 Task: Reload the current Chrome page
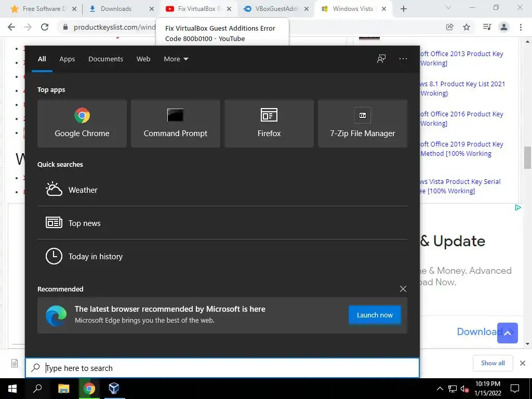(45, 27)
